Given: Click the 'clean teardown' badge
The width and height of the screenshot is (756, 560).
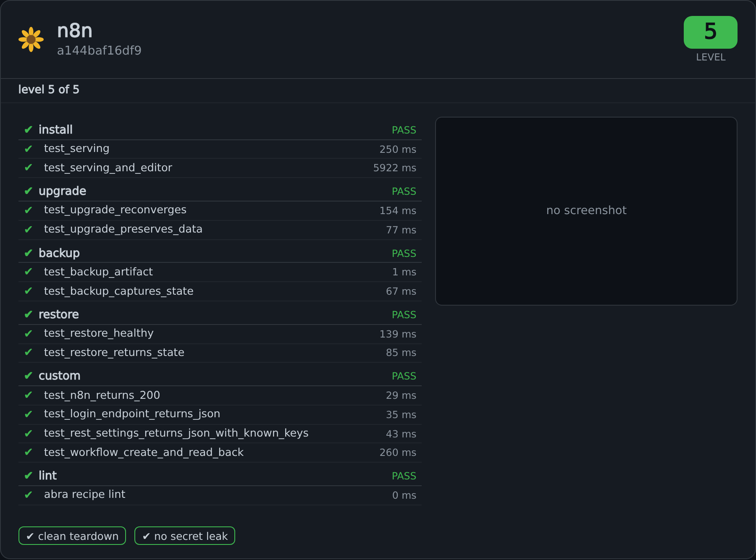Looking at the screenshot, I should [72, 536].
